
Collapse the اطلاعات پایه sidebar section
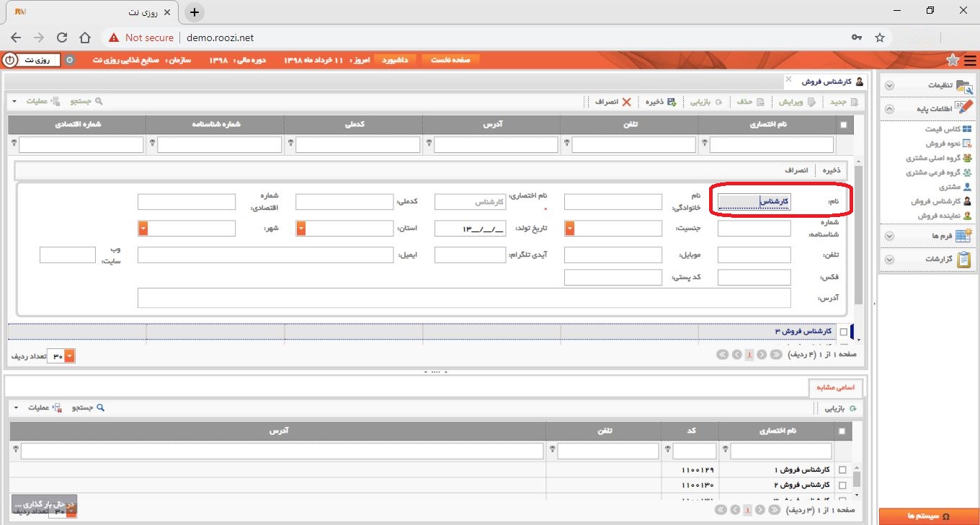(x=889, y=109)
